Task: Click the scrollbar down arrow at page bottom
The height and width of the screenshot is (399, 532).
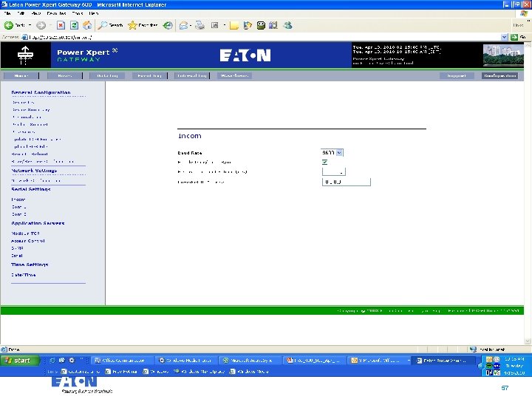Action: (x=528, y=341)
